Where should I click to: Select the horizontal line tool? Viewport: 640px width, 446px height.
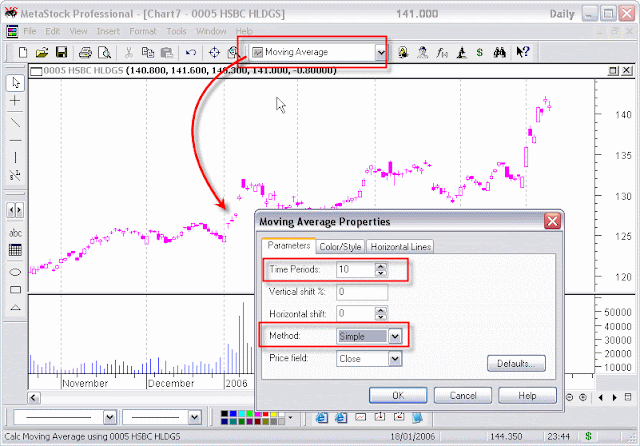15,140
